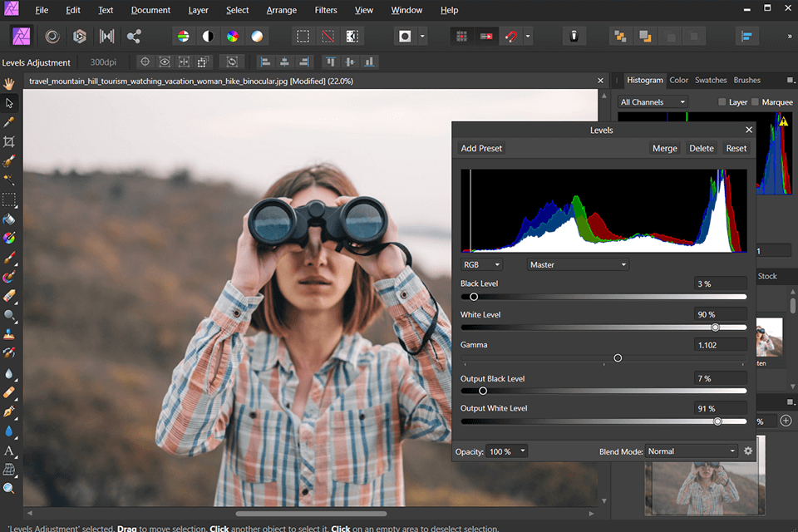
Task: Switch to the Color tab
Action: [x=678, y=80]
